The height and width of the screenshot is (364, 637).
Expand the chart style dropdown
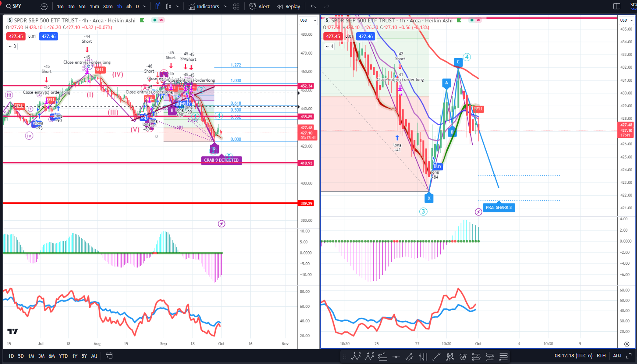178,7
